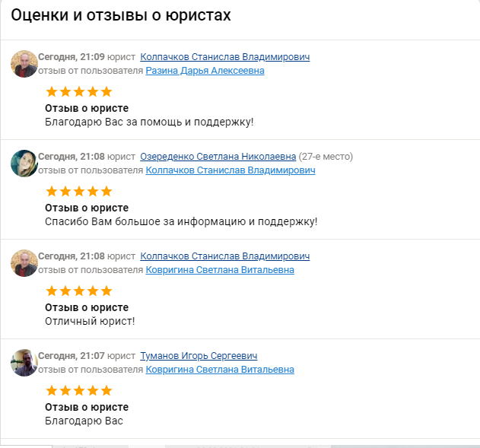
Task: Open user profile Разина Дарья Алексеевна
Action: (x=205, y=71)
